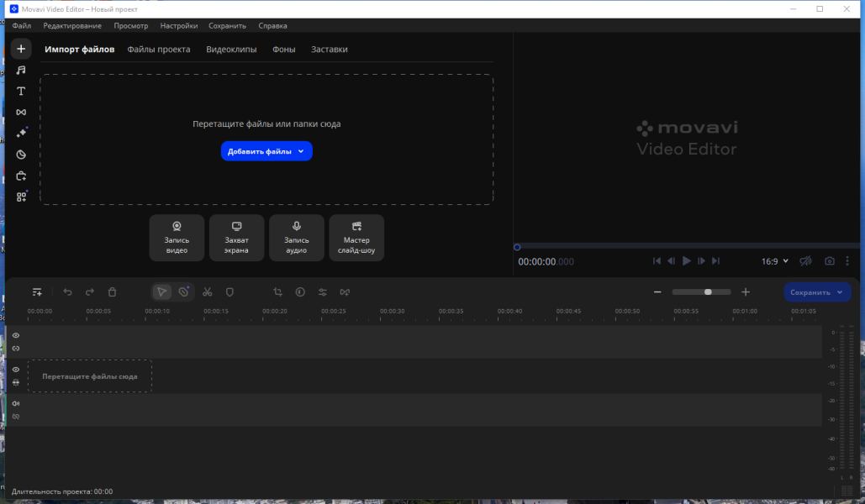Toggle visibility of the main video track
This screenshot has width=865, height=504.
16,370
